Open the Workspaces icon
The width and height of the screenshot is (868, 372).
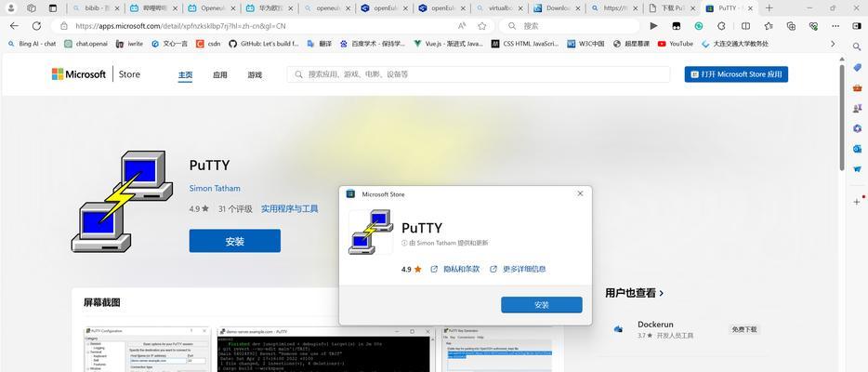[x=32, y=8]
